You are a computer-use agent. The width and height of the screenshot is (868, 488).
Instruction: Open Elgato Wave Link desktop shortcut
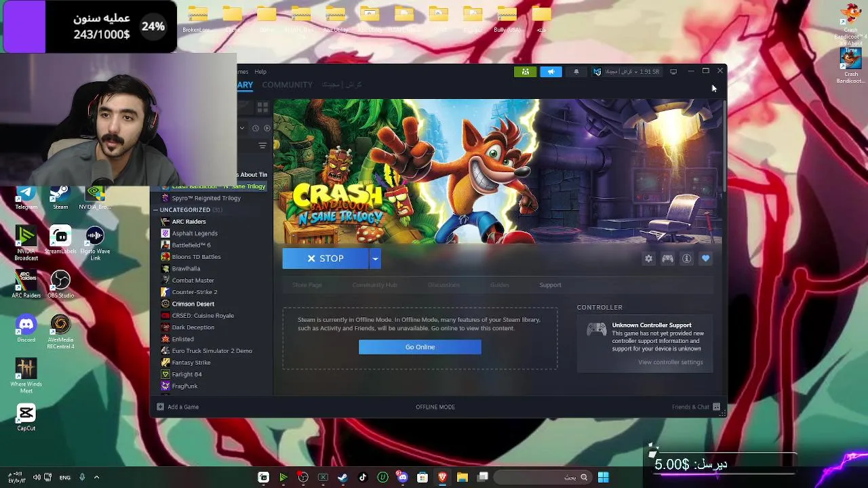pyautogui.click(x=95, y=244)
